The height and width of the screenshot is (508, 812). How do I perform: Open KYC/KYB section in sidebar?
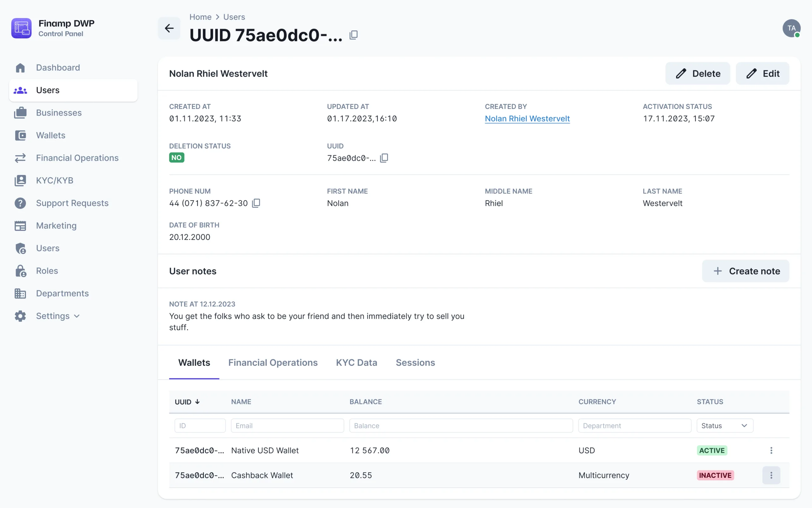click(x=54, y=180)
